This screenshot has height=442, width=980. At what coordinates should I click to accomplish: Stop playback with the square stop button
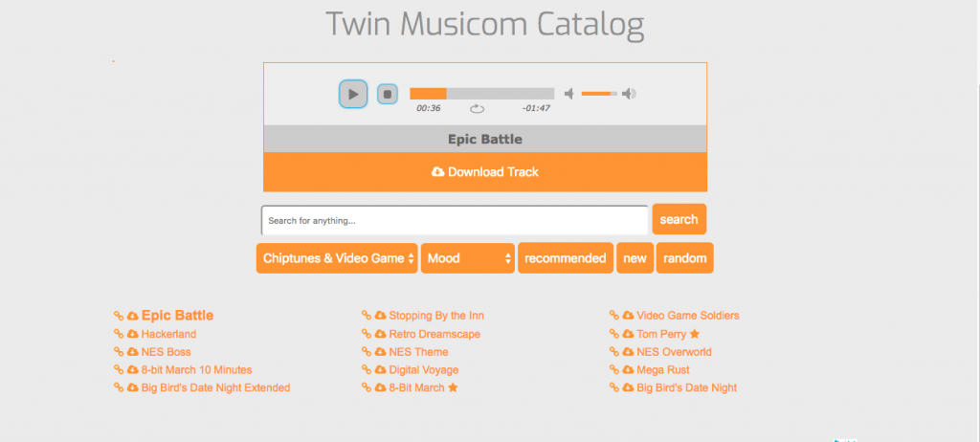coord(387,94)
